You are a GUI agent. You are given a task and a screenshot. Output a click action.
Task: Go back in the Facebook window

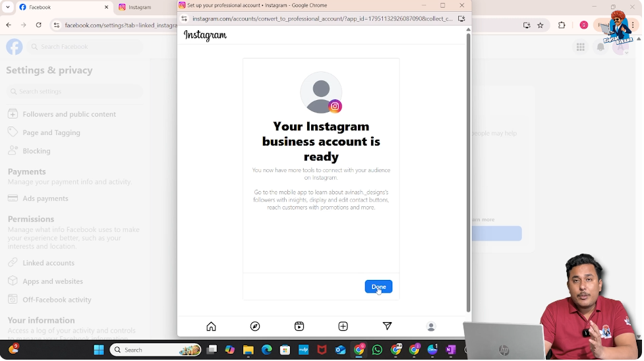click(9, 26)
